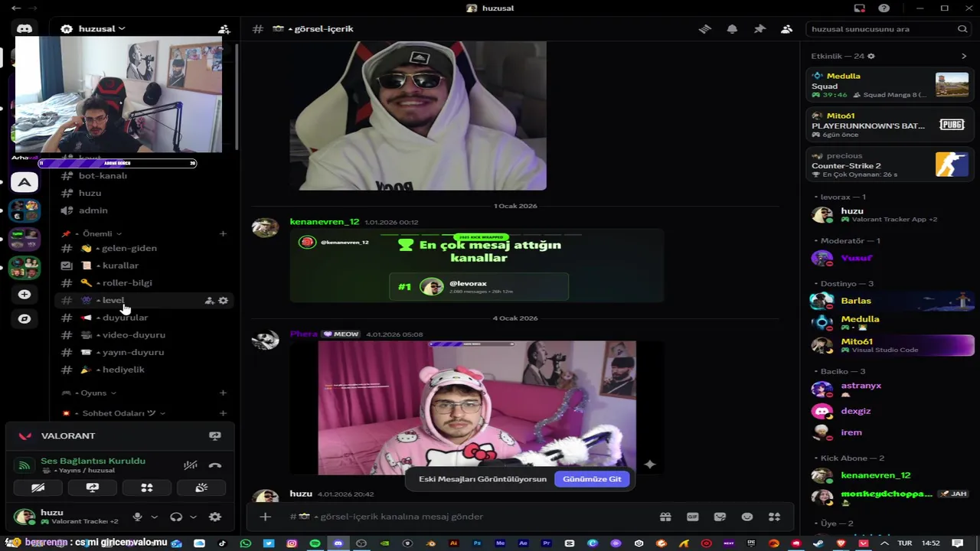Deafen with headphones icon
Image resolution: width=980 pixels, height=551 pixels.
tap(176, 517)
